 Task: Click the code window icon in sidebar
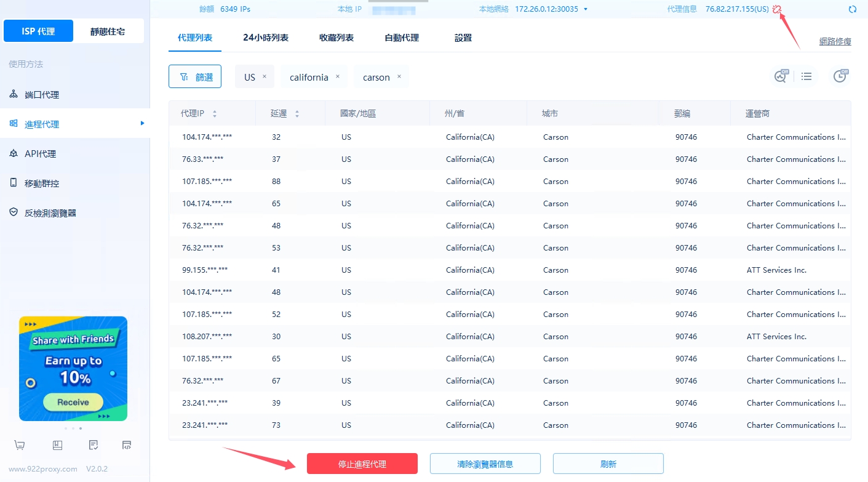(x=127, y=445)
